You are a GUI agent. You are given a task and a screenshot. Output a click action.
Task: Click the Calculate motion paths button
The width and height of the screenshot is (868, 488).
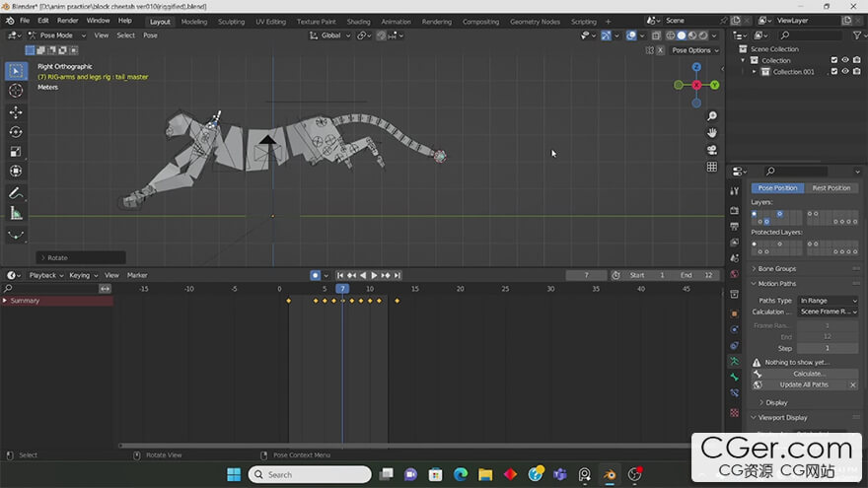point(810,374)
